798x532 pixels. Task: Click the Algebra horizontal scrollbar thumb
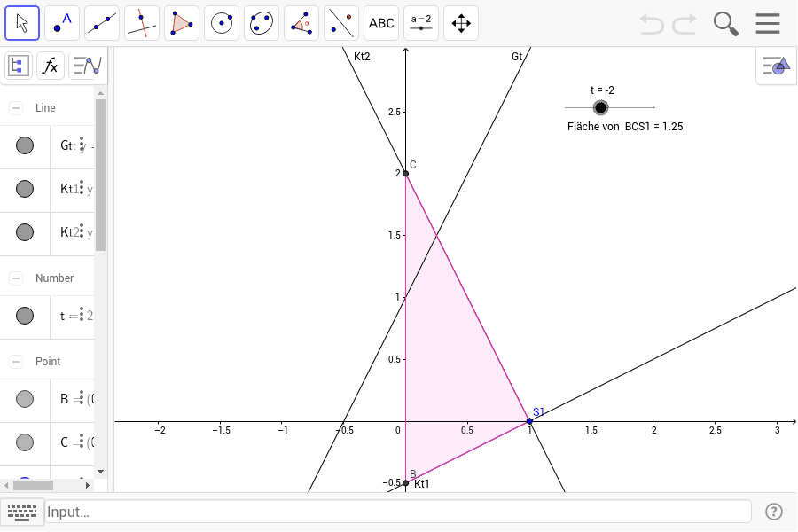33,485
